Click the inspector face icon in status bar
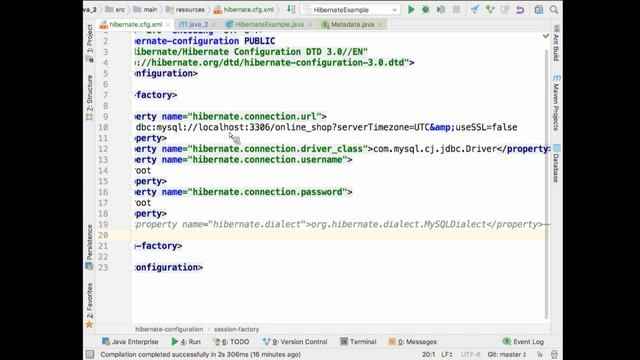The width and height of the screenshot is (640, 360). coord(554,354)
